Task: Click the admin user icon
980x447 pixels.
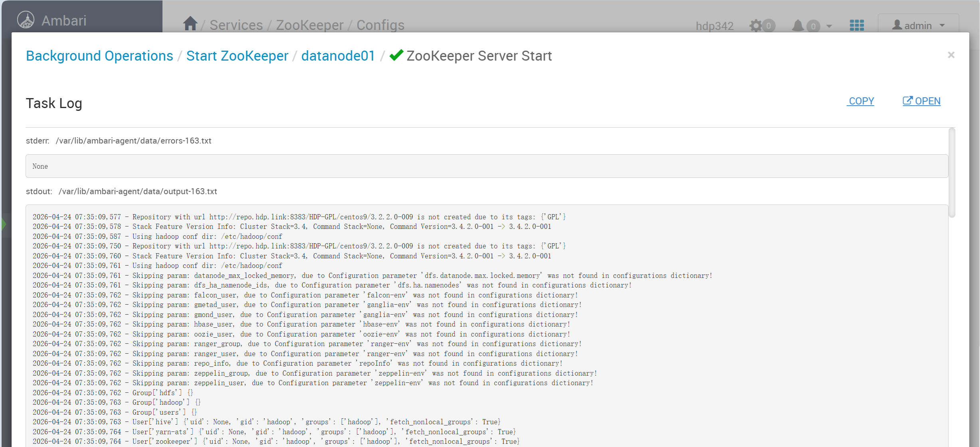Action: pyautogui.click(x=897, y=25)
